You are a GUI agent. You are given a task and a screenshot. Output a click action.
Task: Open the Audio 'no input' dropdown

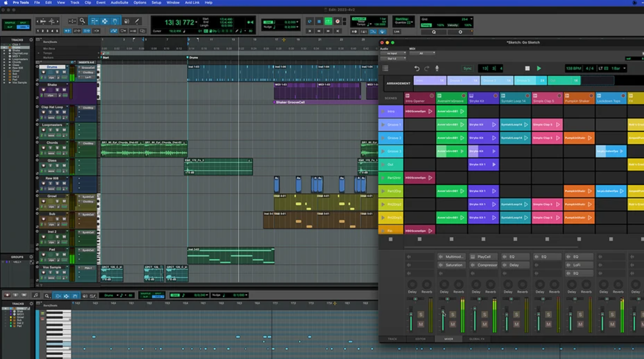(392, 53)
